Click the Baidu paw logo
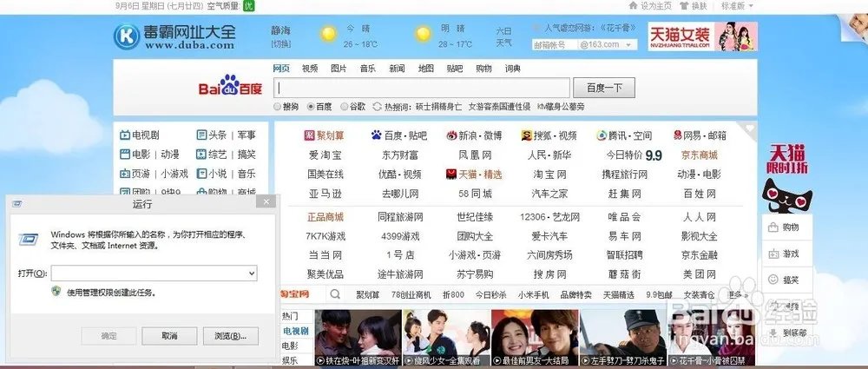The height and width of the screenshot is (369, 868). (230, 85)
